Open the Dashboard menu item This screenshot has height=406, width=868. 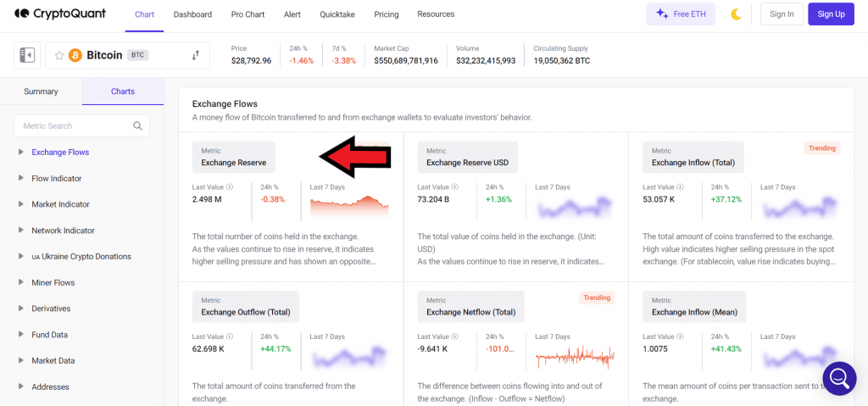tap(192, 14)
